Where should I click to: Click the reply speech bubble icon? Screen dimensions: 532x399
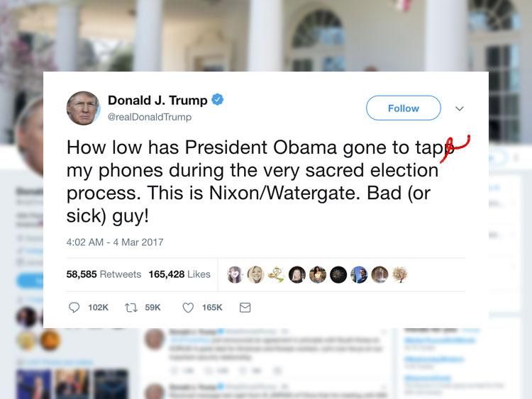point(74,308)
